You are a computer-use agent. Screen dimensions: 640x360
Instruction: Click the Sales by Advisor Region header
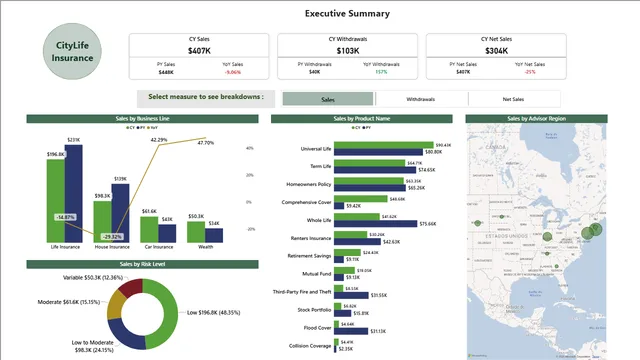pos(536,119)
